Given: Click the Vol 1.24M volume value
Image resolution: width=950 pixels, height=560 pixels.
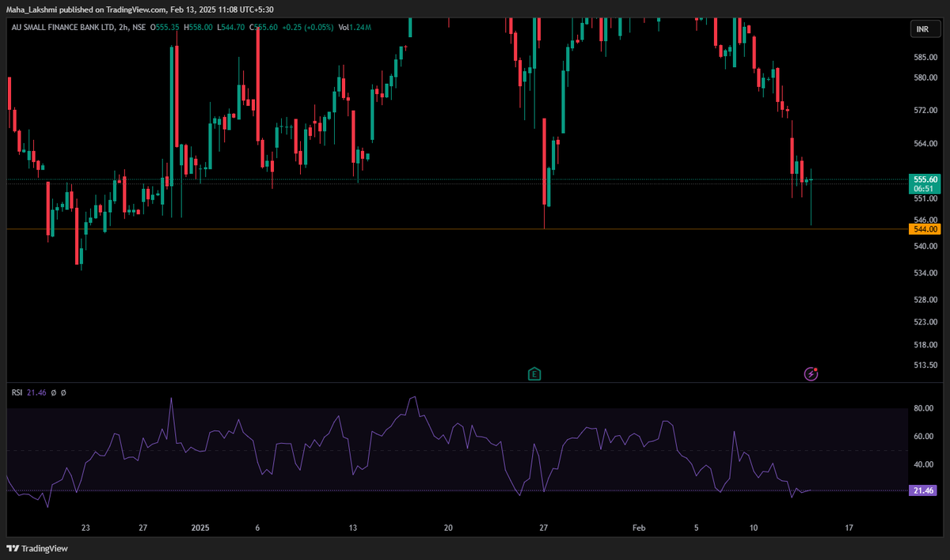Looking at the screenshot, I should click(x=356, y=27).
